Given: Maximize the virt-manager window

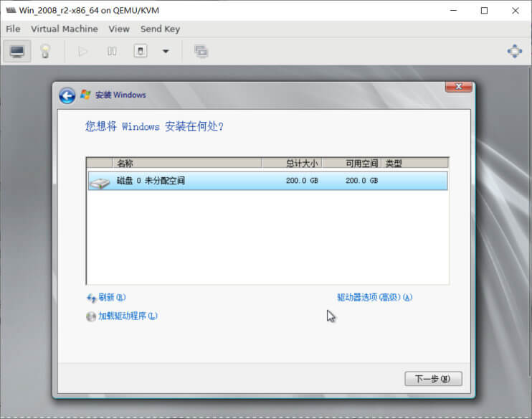Looking at the screenshot, I should pos(485,11).
